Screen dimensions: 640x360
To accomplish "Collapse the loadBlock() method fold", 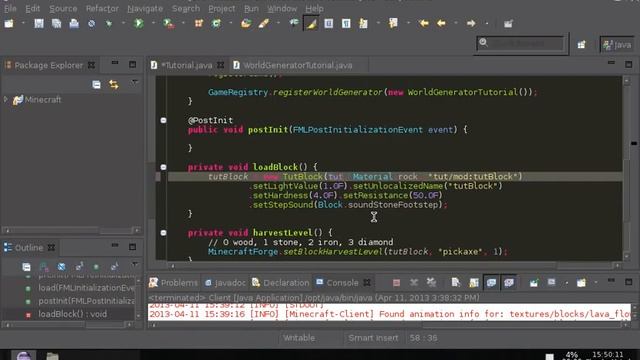I will (163, 167).
